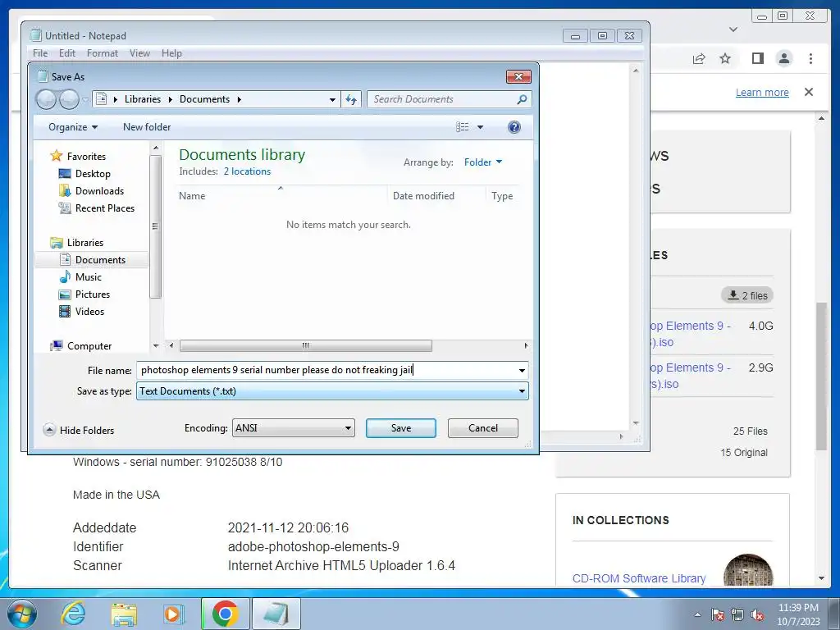Select Pictures library in navigation pane
The height and width of the screenshot is (630, 840).
pyautogui.click(x=92, y=294)
